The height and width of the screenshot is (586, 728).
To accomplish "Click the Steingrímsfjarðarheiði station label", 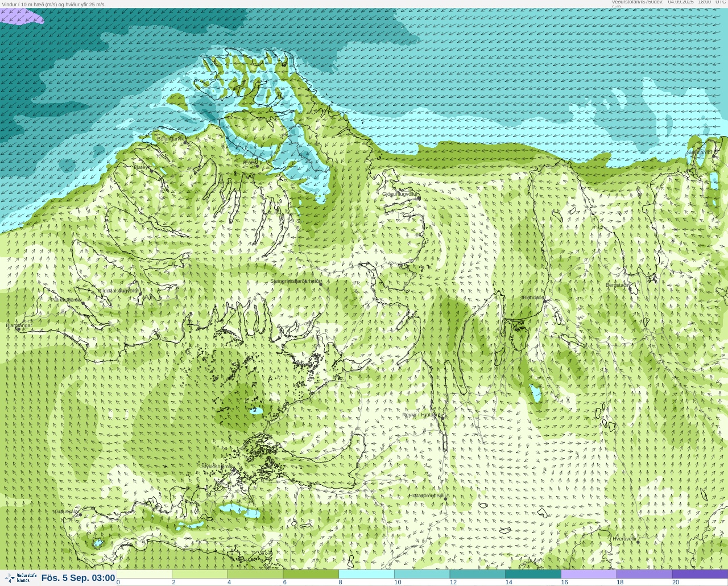I will click(x=296, y=281).
